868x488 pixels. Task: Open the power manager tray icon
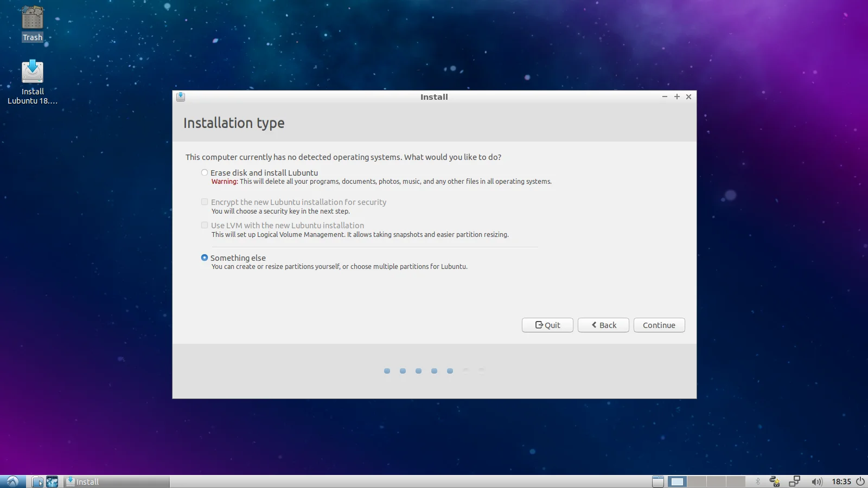(775, 481)
